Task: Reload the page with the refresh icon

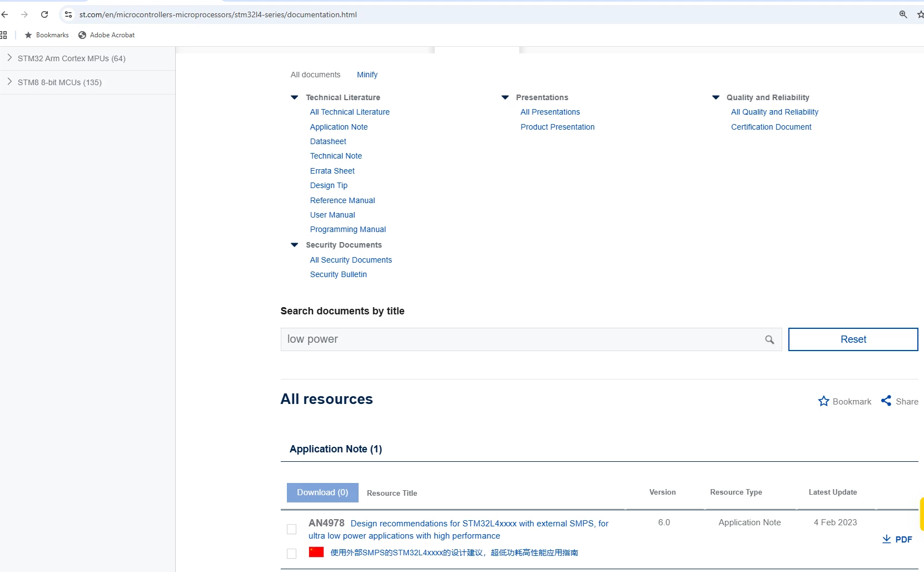Action: point(44,14)
